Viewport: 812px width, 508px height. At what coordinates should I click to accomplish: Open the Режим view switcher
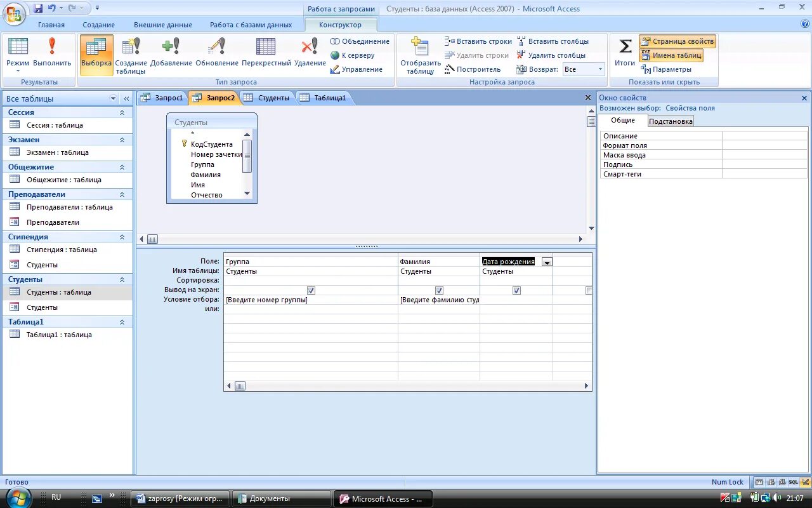(18, 55)
